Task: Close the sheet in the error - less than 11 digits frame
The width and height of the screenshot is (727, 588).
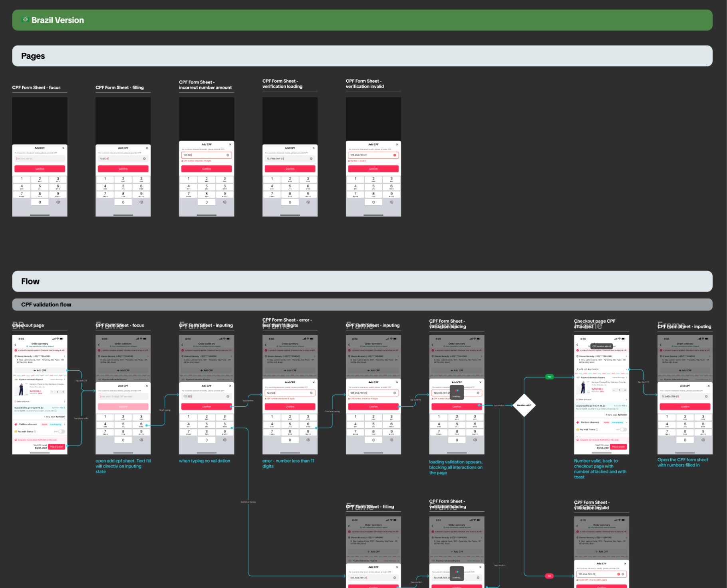Action: [x=314, y=382]
